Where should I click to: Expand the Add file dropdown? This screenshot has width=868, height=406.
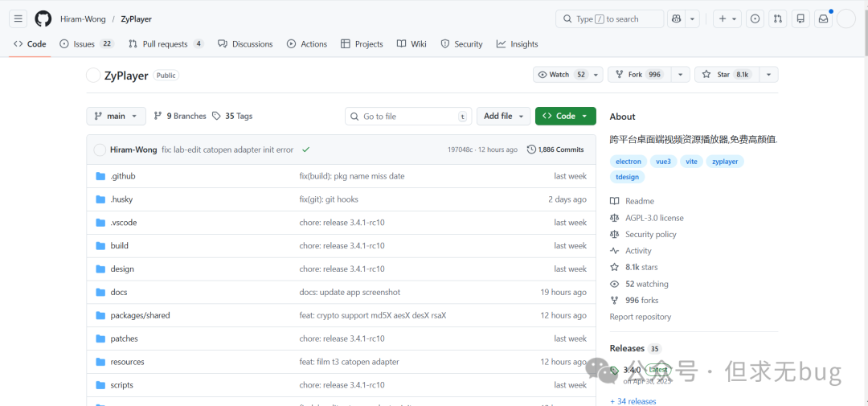click(x=503, y=116)
